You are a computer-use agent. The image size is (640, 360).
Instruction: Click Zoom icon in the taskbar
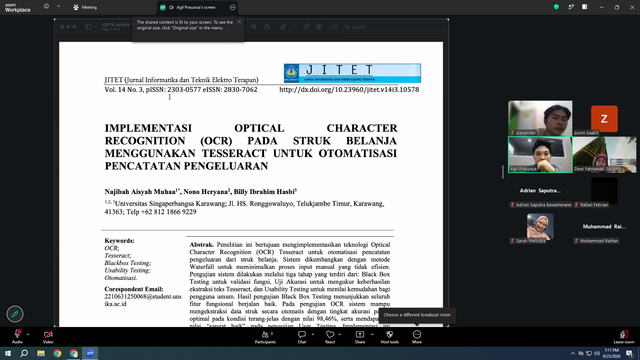(x=90, y=353)
